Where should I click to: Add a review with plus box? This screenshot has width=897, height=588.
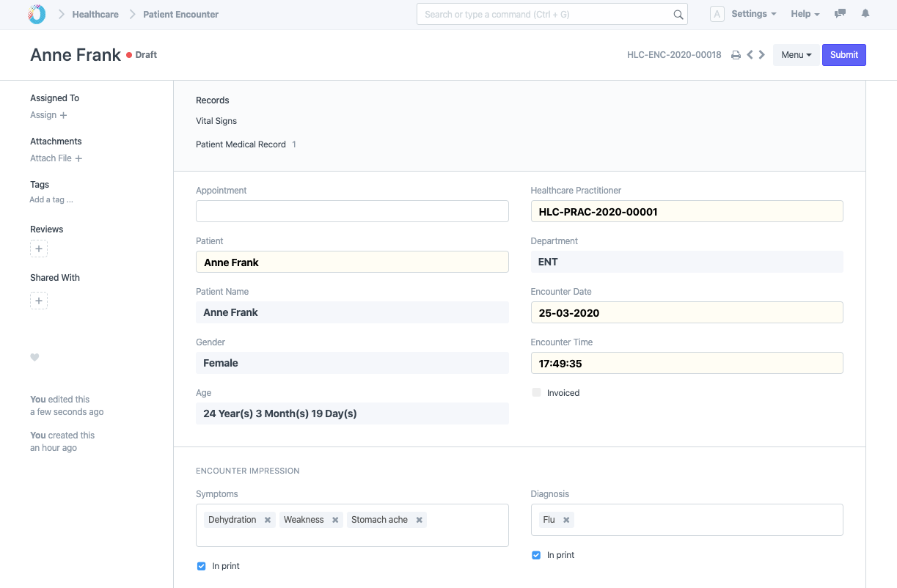(x=39, y=249)
